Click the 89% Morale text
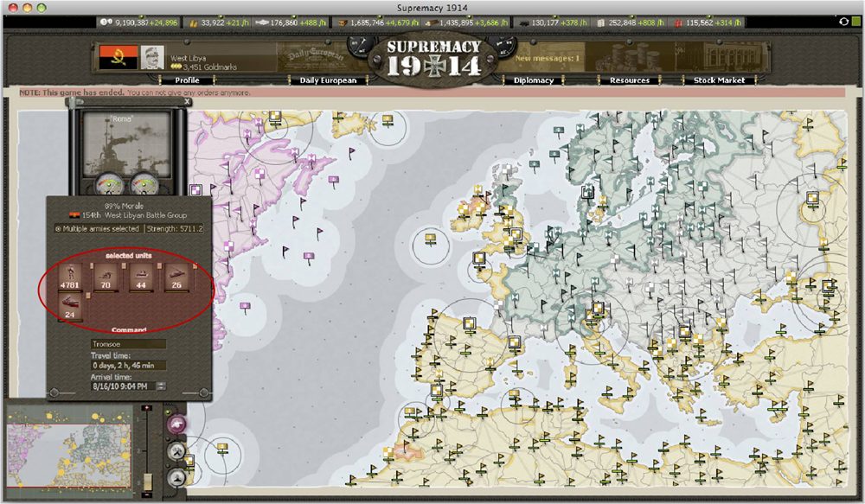The height and width of the screenshot is (504, 865). coord(124,206)
